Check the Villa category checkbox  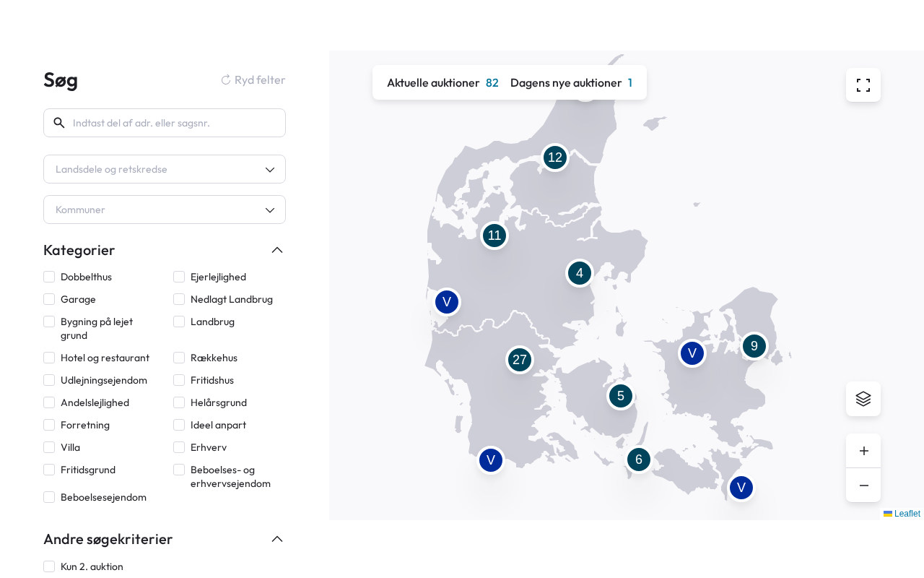click(49, 447)
